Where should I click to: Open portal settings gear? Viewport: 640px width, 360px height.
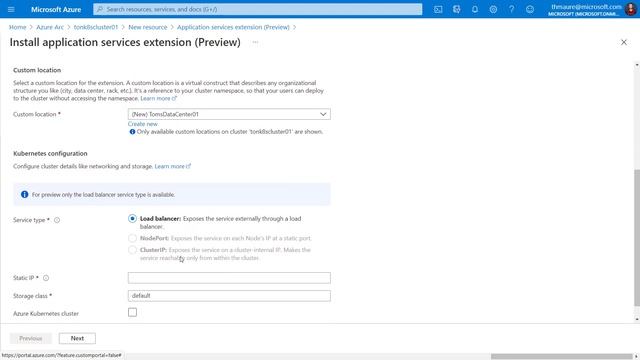[x=493, y=9]
